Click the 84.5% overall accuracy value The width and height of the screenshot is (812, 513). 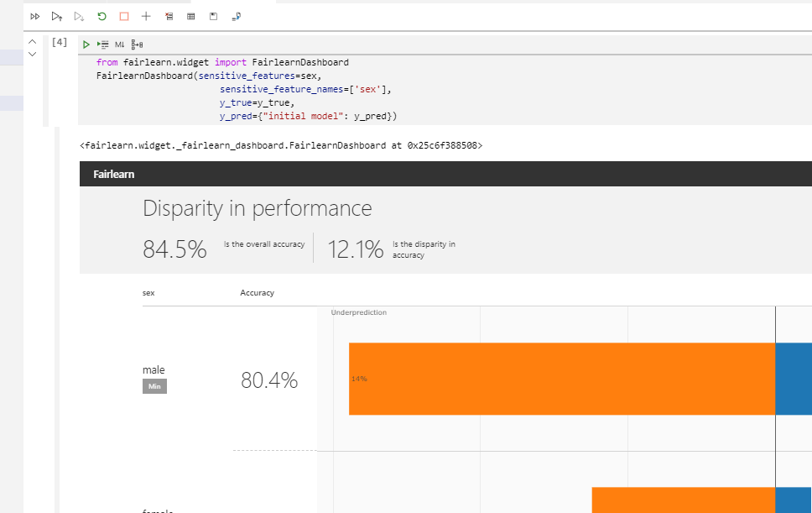click(174, 249)
